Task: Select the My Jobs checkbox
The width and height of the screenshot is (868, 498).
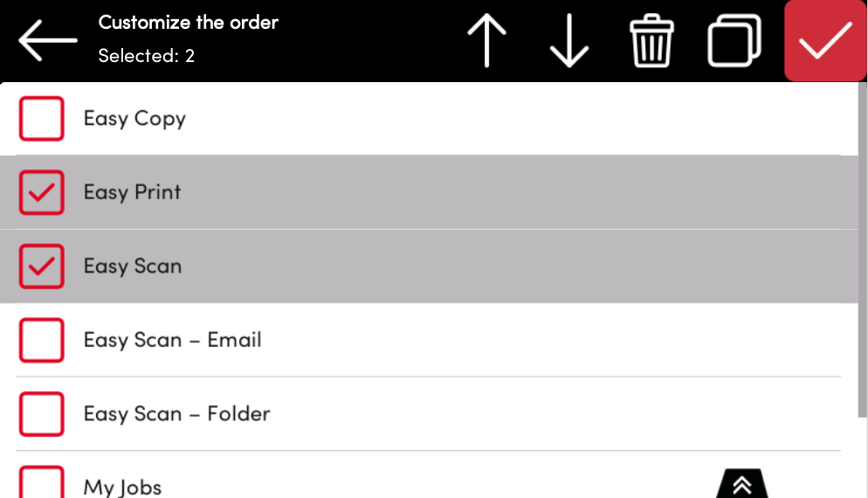Action: 42,482
